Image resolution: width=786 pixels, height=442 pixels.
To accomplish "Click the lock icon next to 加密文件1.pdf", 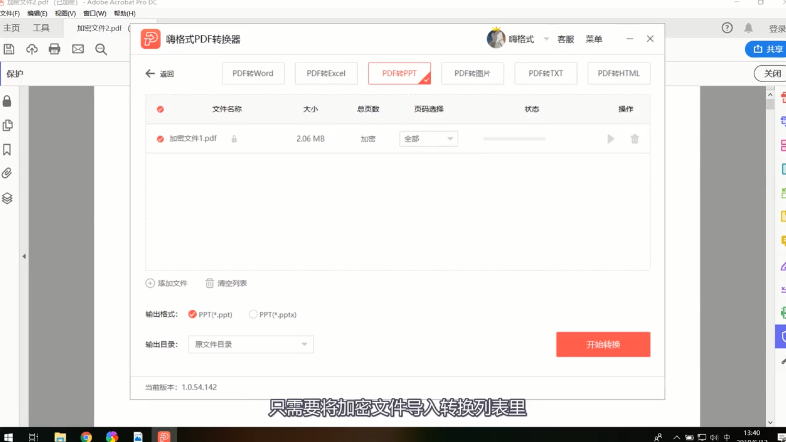I will [x=234, y=139].
